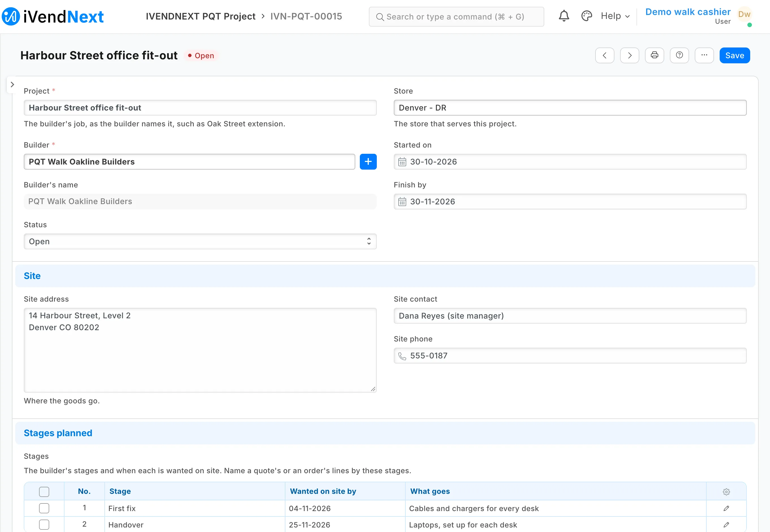Edit the Handover row pencil

(x=726, y=525)
